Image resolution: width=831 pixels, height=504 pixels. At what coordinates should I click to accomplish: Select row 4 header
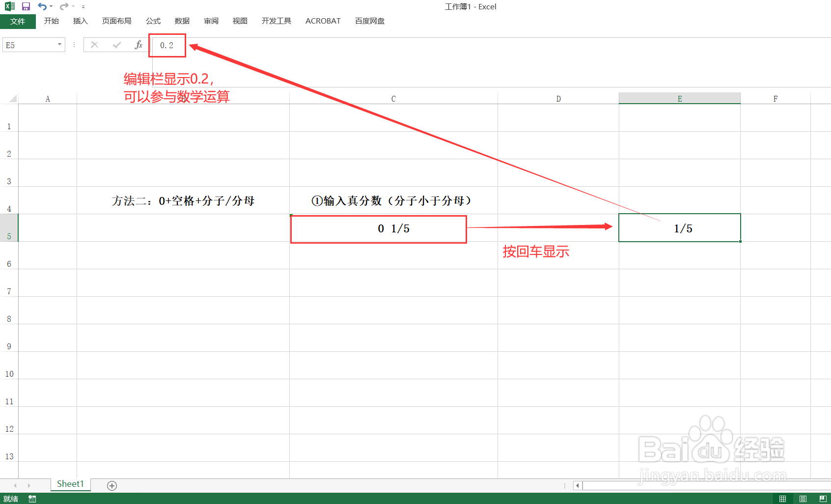click(x=9, y=200)
